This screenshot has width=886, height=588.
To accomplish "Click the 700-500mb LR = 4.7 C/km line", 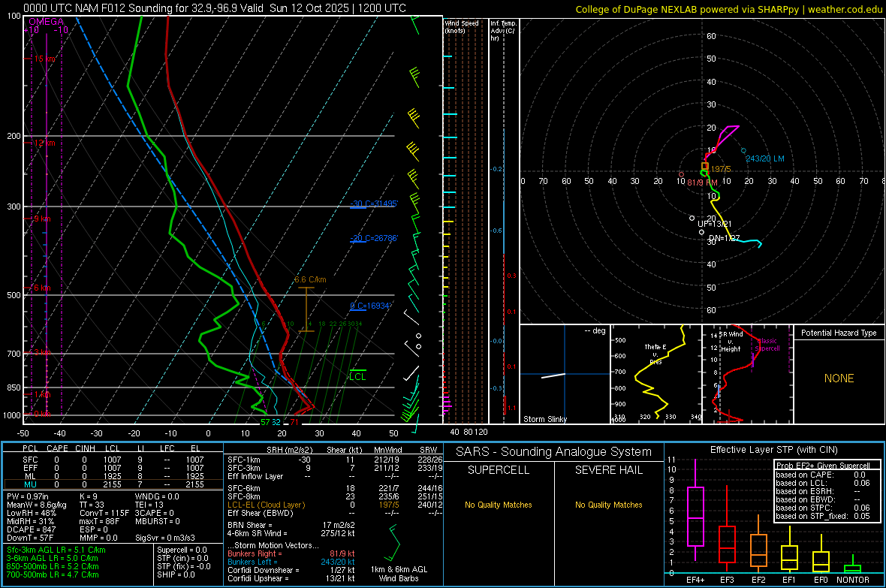I will click(x=53, y=574).
